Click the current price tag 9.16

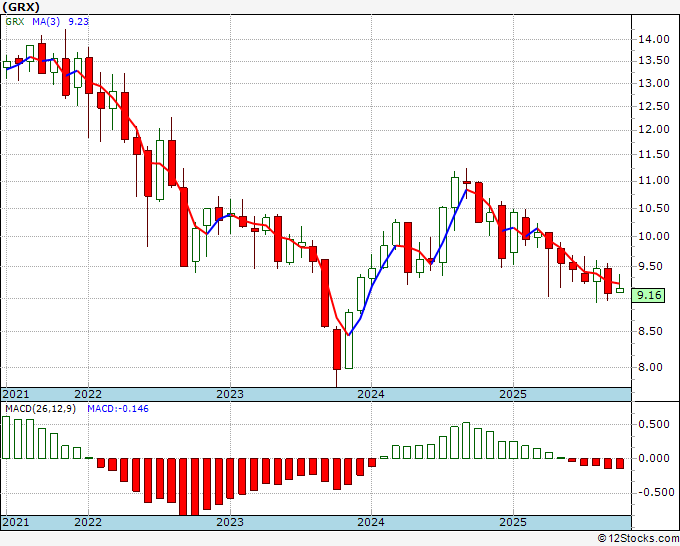pos(648,295)
